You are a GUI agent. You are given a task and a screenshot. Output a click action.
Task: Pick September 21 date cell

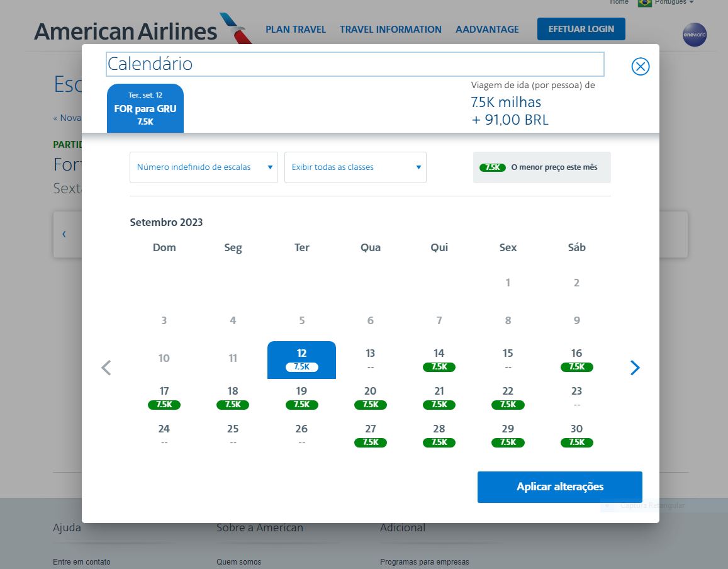point(439,397)
